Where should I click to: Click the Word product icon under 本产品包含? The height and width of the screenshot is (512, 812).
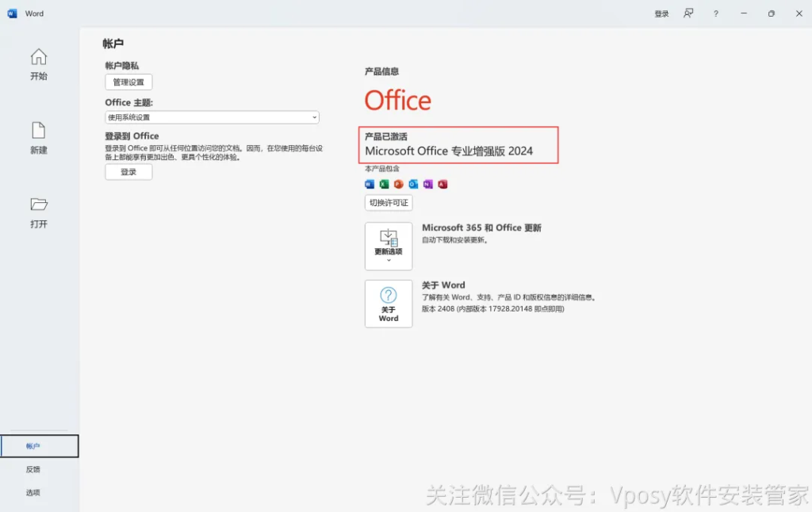(x=370, y=185)
